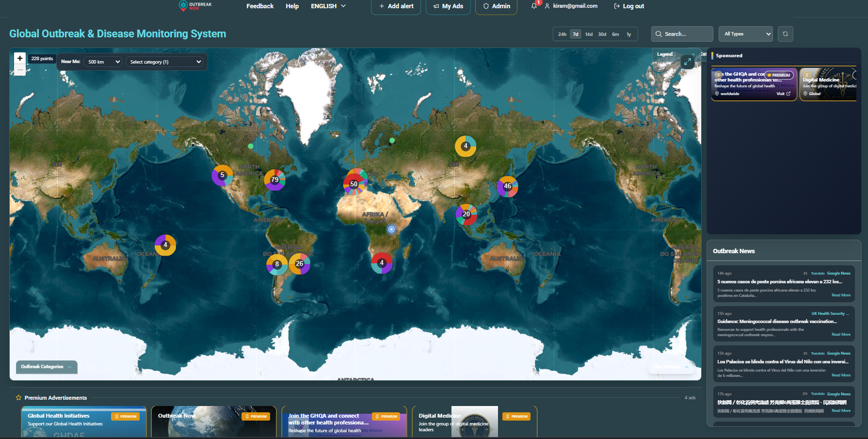The height and width of the screenshot is (439, 868).
Task: Click the Add alert button
Action: coord(396,6)
